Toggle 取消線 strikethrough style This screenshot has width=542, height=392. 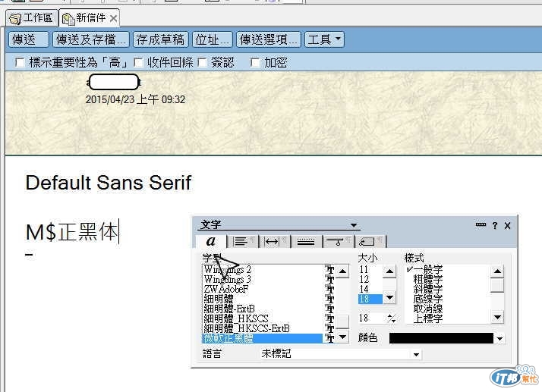point(428,309)
